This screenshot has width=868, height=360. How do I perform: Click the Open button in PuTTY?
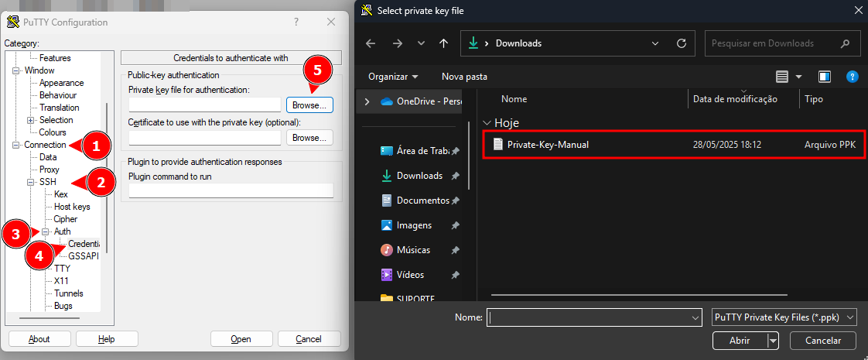(241, 339)
